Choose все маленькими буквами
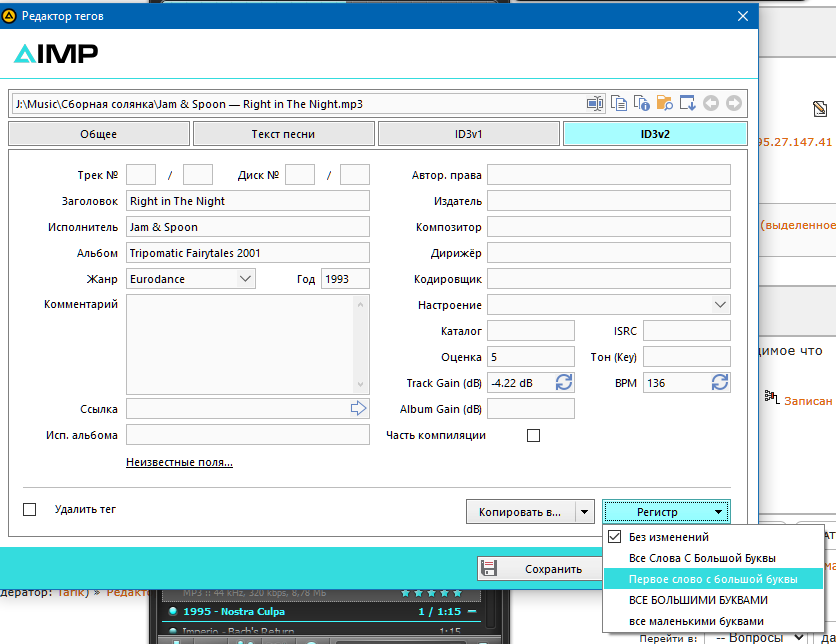The width and height of the screenshot is (836, 644). tap(713, 621)
